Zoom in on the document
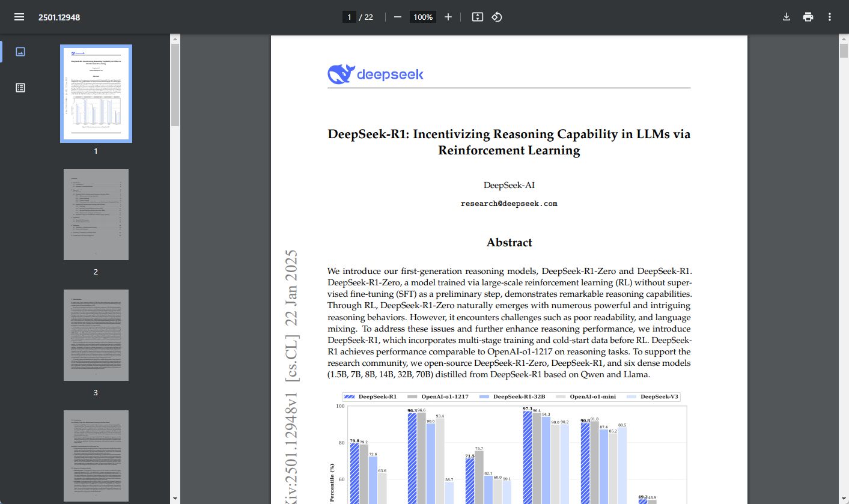 (x=448, y=17)
